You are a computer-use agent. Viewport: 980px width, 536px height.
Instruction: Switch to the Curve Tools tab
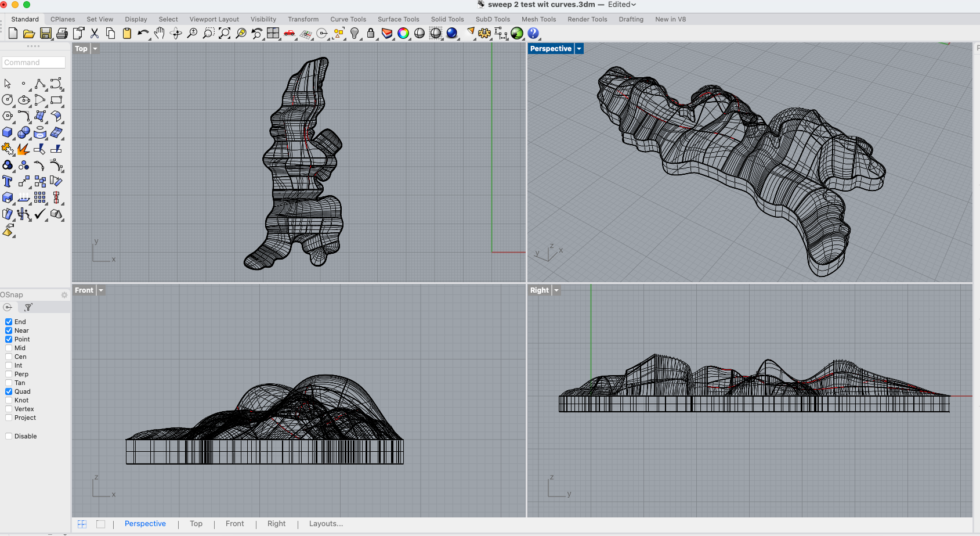click(x=348, y=19)
